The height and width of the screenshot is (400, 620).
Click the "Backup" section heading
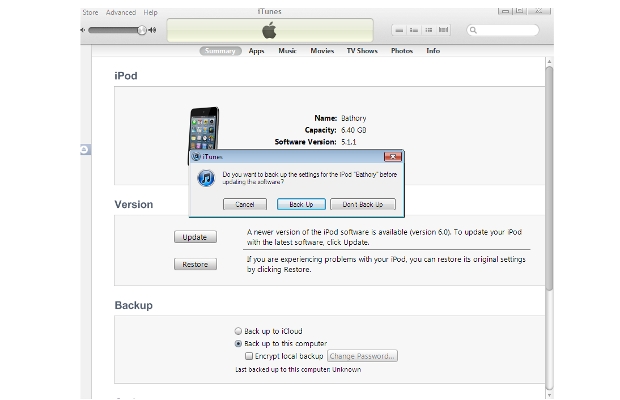134,306
